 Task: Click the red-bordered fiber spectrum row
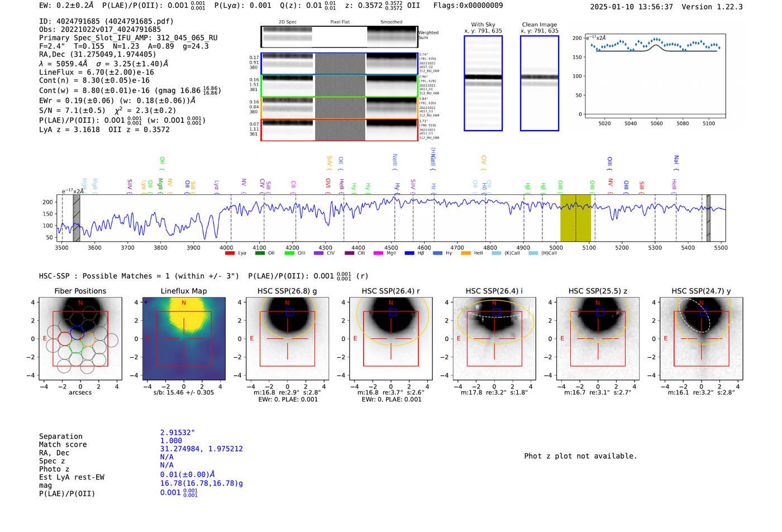[340, 130]
